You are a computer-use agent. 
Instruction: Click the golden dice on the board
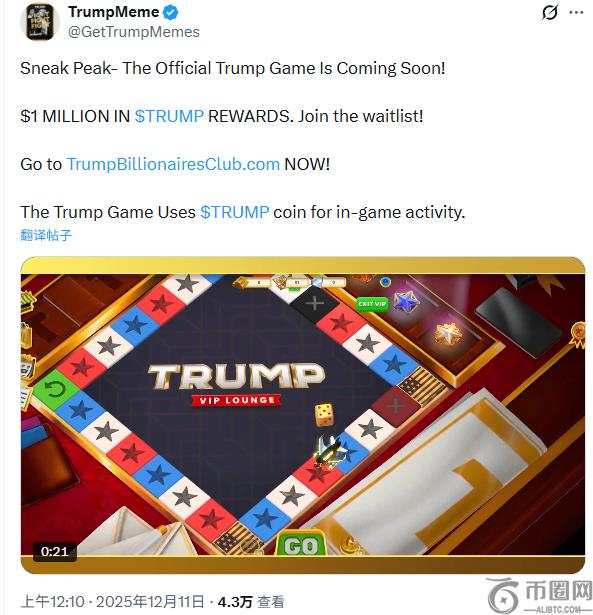tap(325, 415)
